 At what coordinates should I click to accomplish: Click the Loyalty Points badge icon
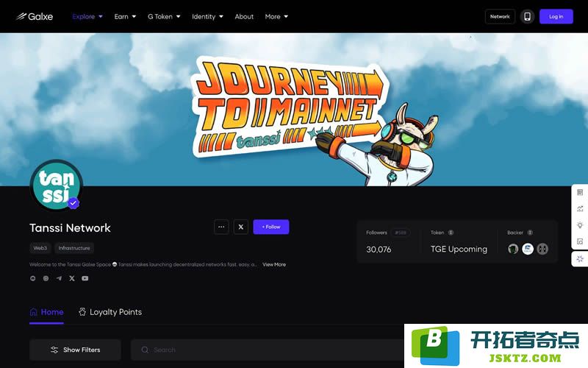click(82, 311)
